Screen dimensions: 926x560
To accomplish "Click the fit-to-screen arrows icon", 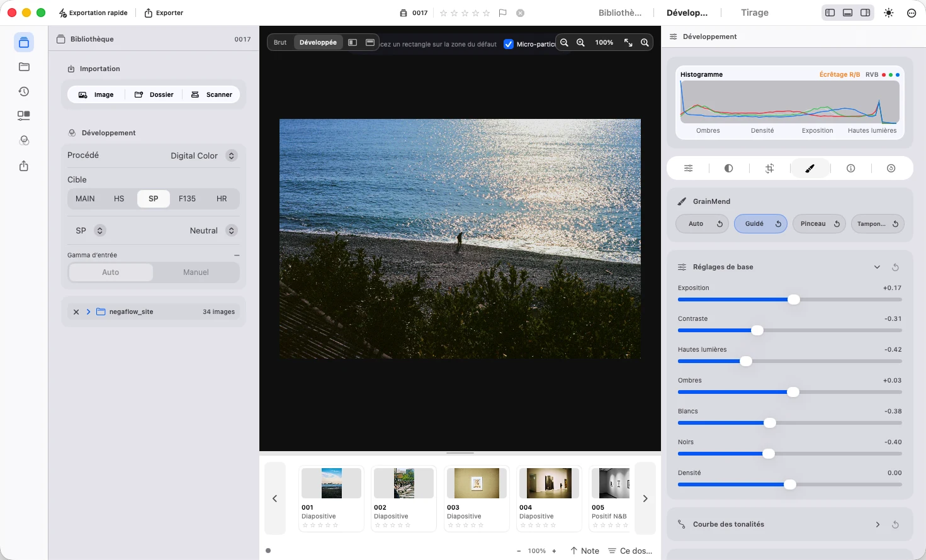I will click(628, 42).
